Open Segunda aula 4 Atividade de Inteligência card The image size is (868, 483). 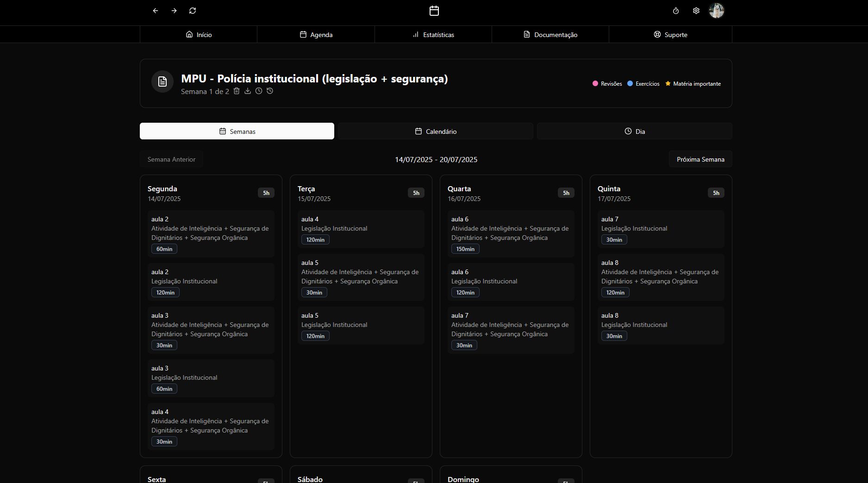[211, 427]
